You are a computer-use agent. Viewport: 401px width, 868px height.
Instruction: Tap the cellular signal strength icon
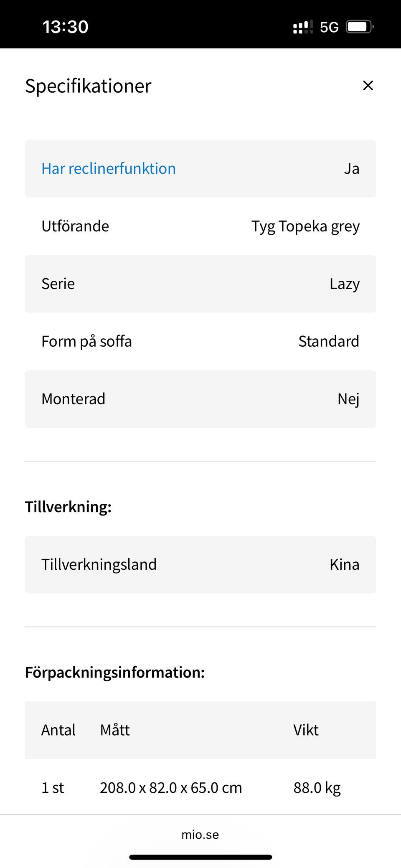303,28
